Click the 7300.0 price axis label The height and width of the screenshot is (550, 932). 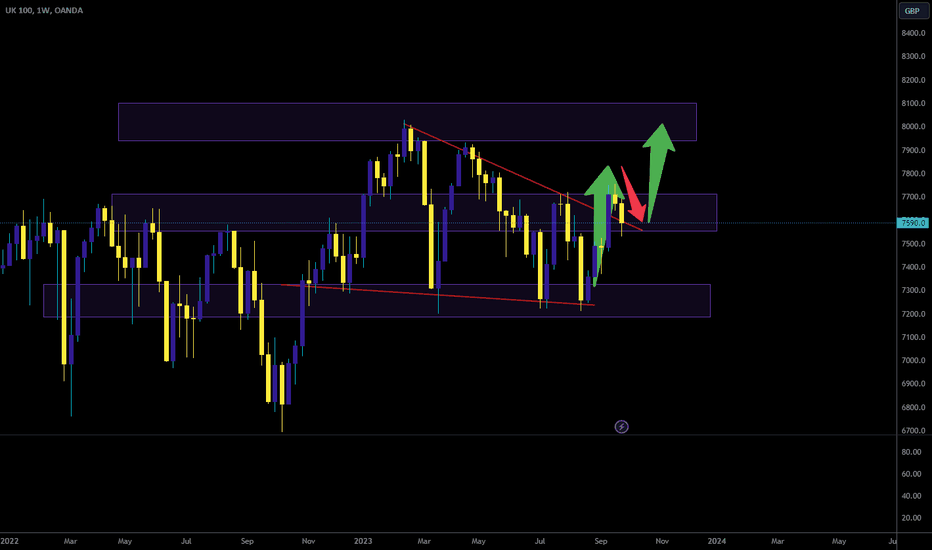click(x=913, y=290)
